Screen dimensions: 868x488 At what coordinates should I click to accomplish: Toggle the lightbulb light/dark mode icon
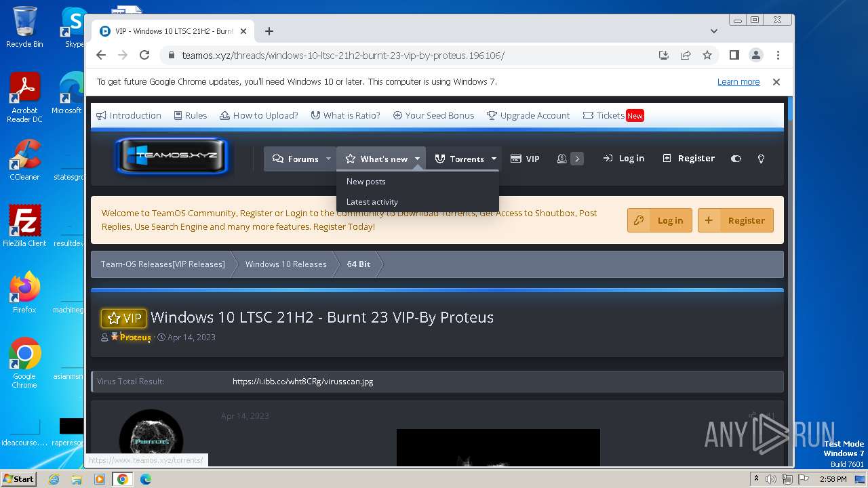click(x=761, y=159)
